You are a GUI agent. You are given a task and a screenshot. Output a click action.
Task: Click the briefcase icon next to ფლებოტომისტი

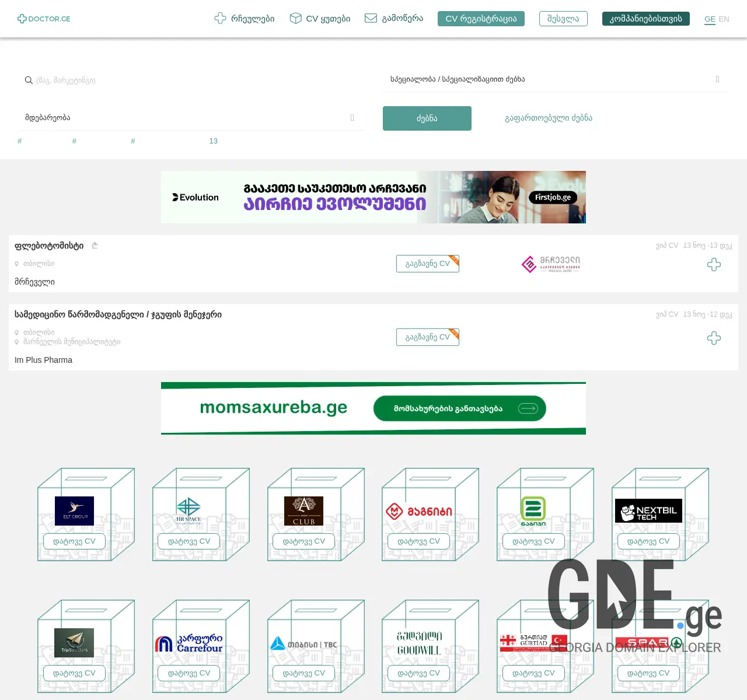(95, 245)
